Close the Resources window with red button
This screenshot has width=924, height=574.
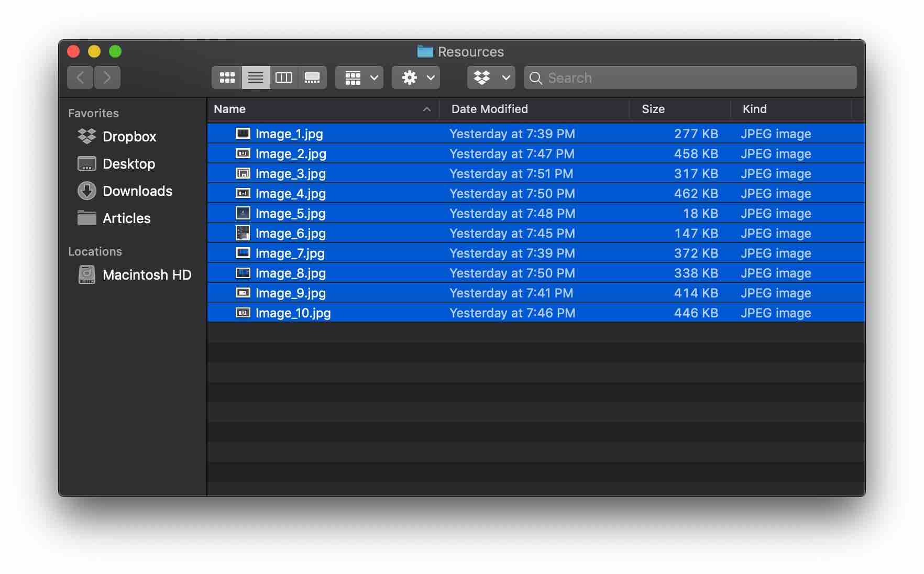[73, 51]
